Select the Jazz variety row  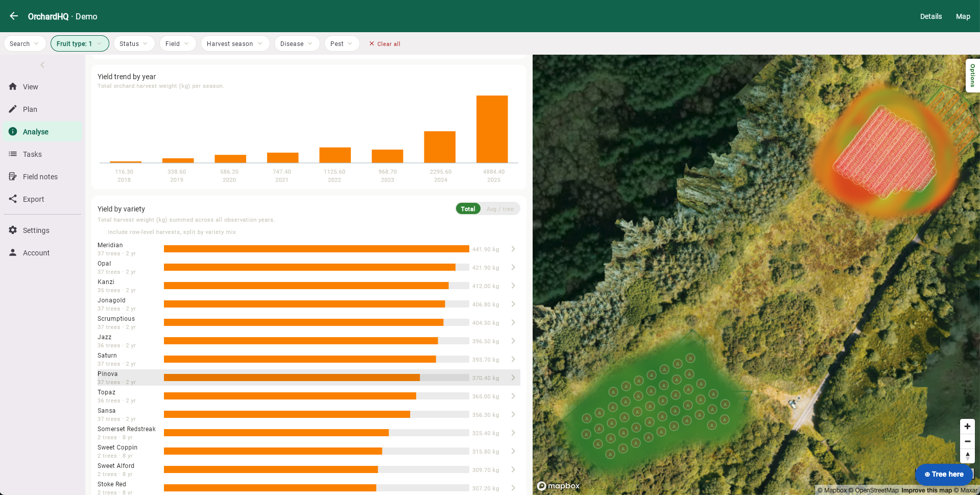click(x=308, y=341)
